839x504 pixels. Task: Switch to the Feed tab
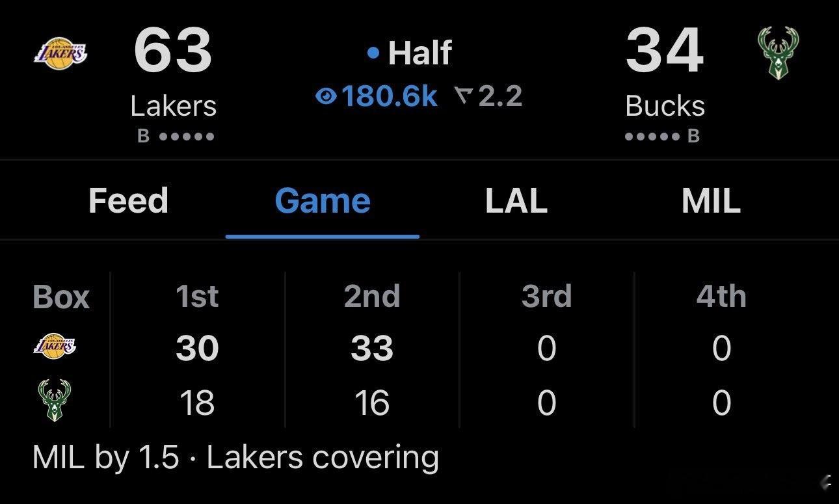click(128, 200)
